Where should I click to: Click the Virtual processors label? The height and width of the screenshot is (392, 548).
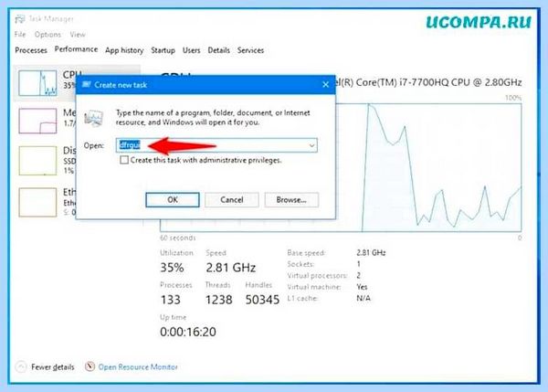[x=317, y=276]
